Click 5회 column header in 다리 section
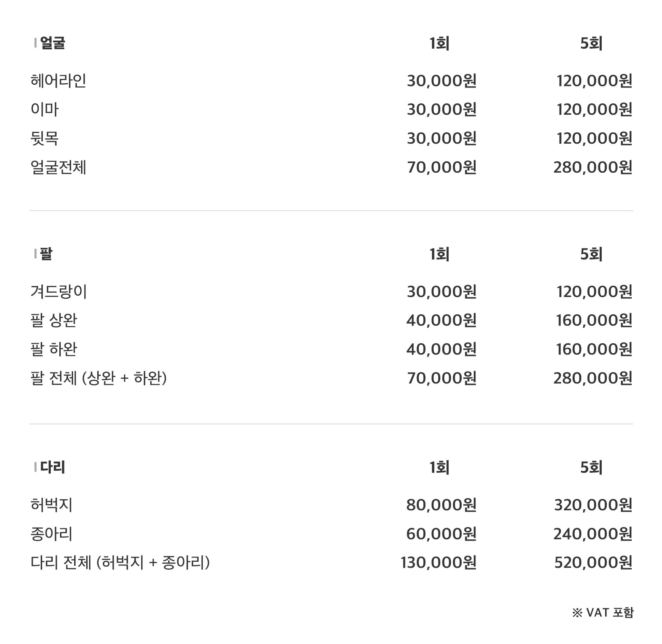 [x=591, y=468]
